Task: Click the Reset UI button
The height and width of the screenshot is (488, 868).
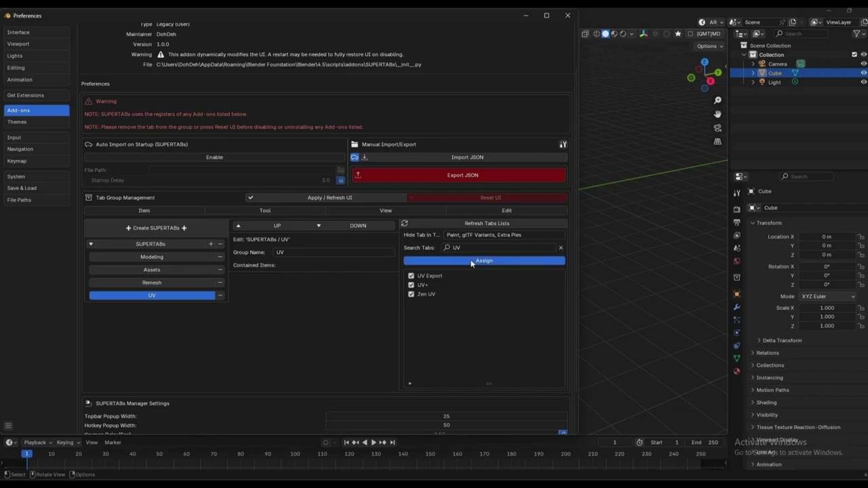Action: (x=488, y=198)
